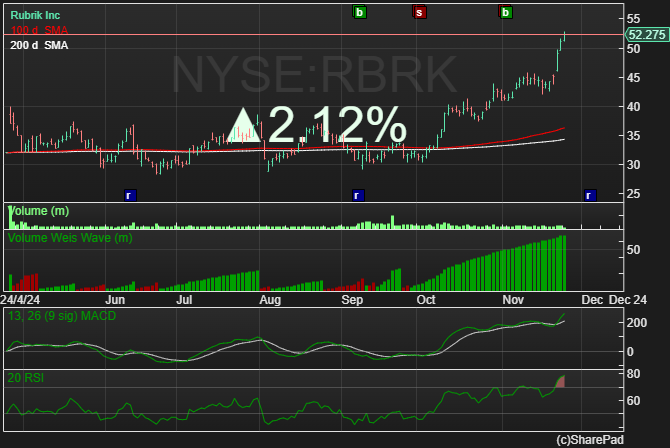Click the 'Aug' date axis label
This screenshot has height=448, width=670.
[x=270, y=300]
